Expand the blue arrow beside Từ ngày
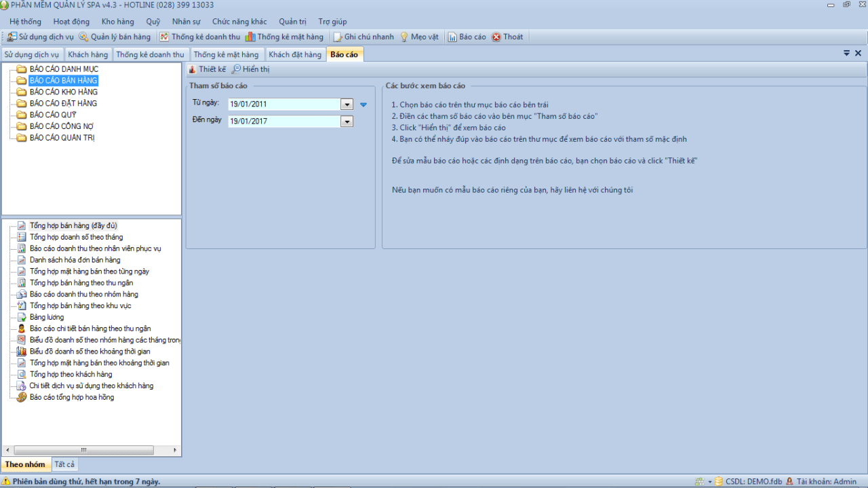This screenshot has width=868, height=488. (x=363, y=105)
